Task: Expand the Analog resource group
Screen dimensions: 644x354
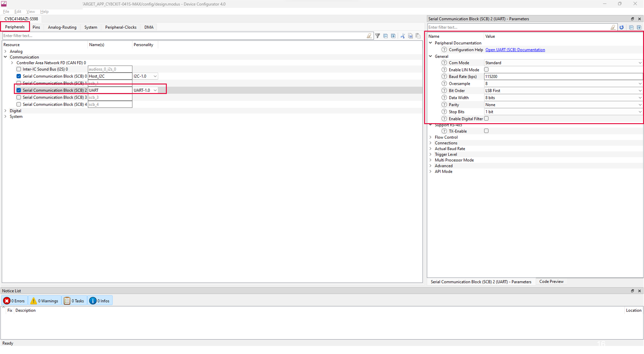Action: 6,51
